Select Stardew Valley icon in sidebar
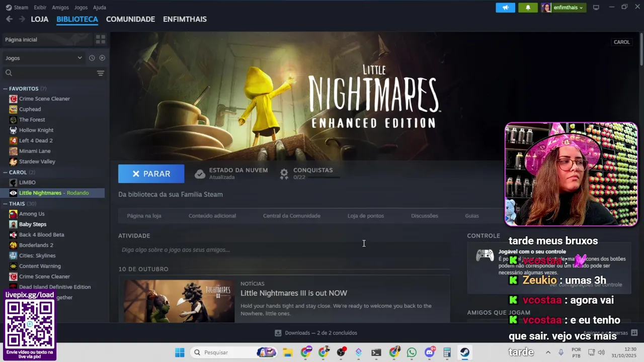This screenshot has height=362, width=644. (x=13, y=161)
